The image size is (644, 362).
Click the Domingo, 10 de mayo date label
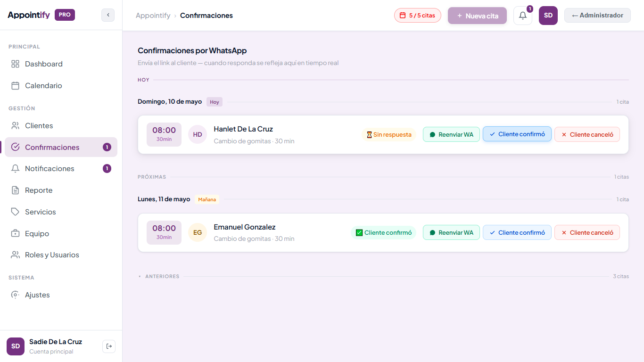tap(170, 102)
